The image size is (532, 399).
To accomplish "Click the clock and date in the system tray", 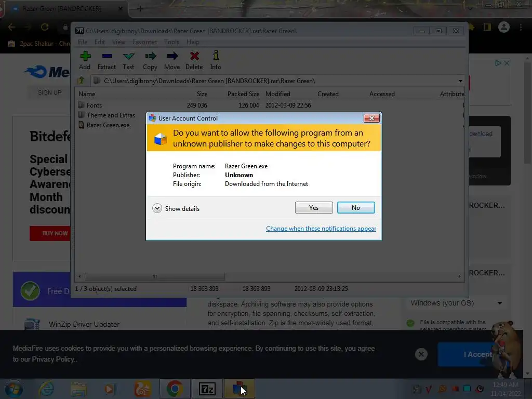I will click(506, 389).
